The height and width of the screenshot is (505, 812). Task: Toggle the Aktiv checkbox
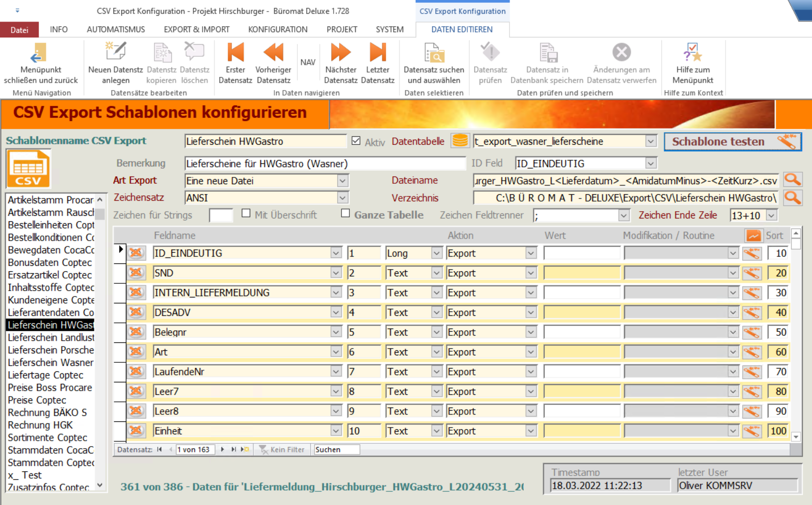pos(356,141)
